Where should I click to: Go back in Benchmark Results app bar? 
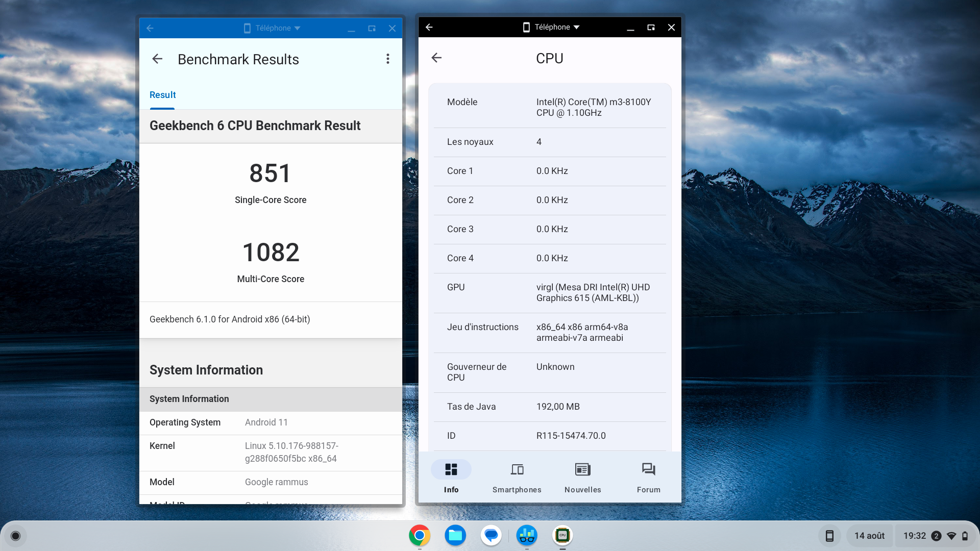point(157,59)
